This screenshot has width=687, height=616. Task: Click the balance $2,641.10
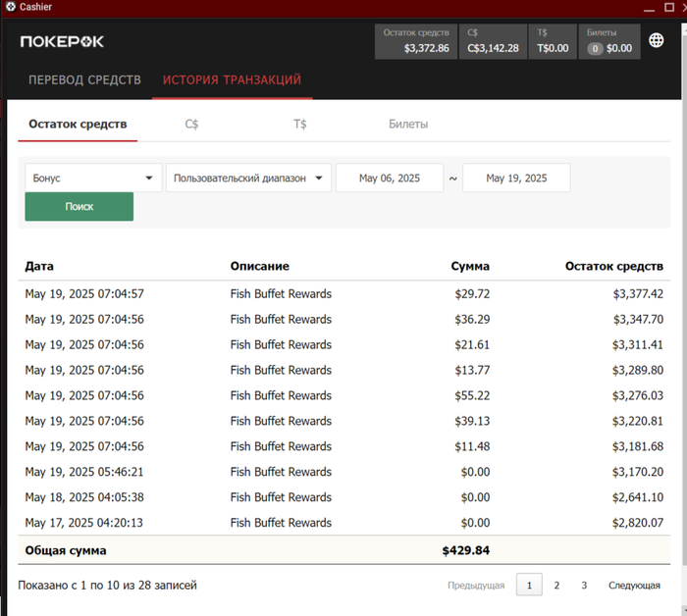coord(638,496)
